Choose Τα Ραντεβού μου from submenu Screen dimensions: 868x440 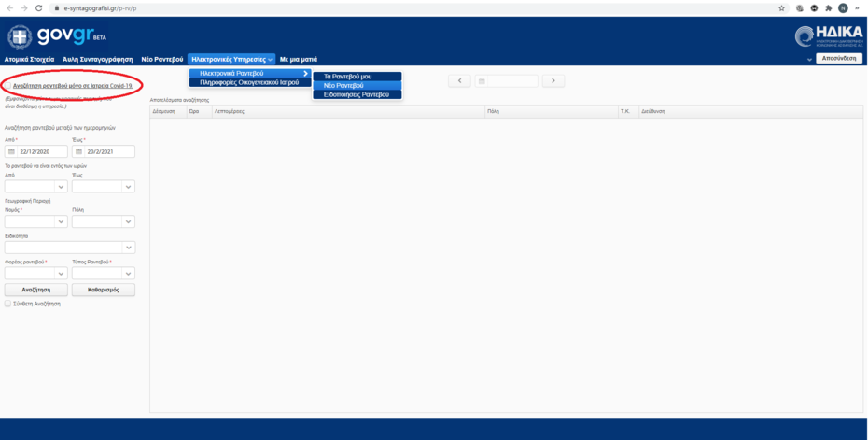[357, 77]
